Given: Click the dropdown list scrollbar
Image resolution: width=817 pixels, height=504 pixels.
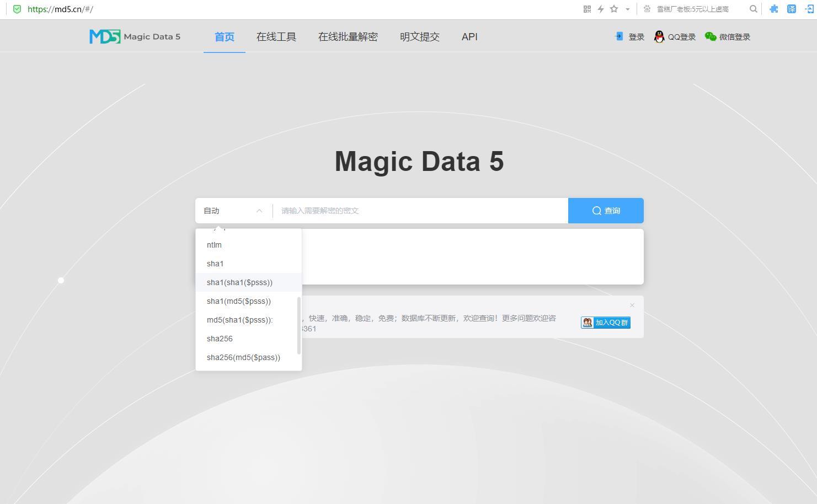Looking at the screenshot, I should [x=299, y=325].
